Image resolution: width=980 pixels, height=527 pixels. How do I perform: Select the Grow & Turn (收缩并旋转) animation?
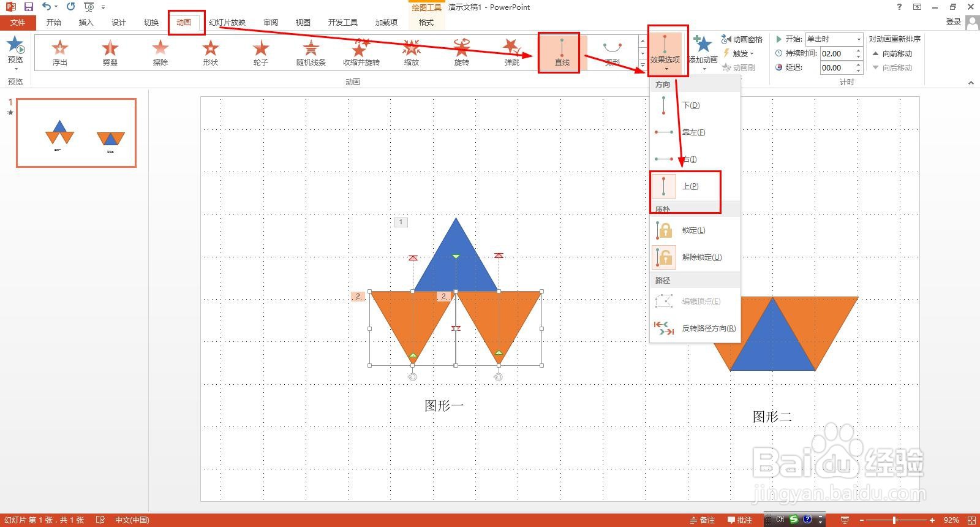[x=361, y=53]
